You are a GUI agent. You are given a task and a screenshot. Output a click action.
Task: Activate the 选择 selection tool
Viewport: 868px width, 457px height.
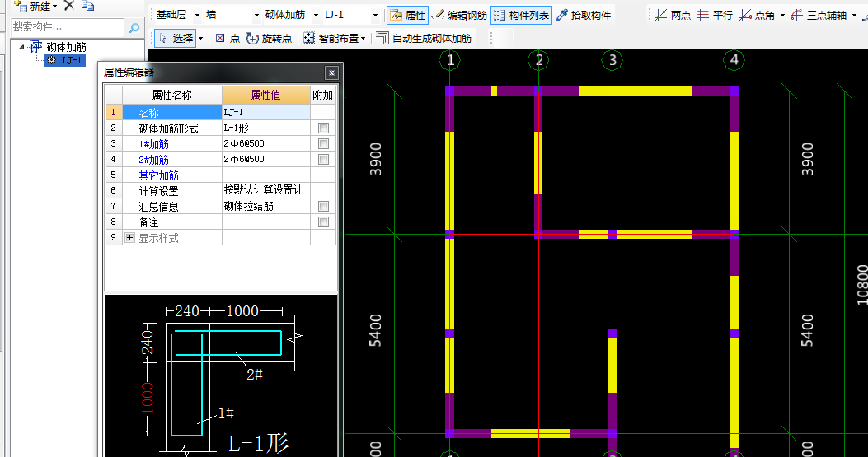click(x=175, y=38)
